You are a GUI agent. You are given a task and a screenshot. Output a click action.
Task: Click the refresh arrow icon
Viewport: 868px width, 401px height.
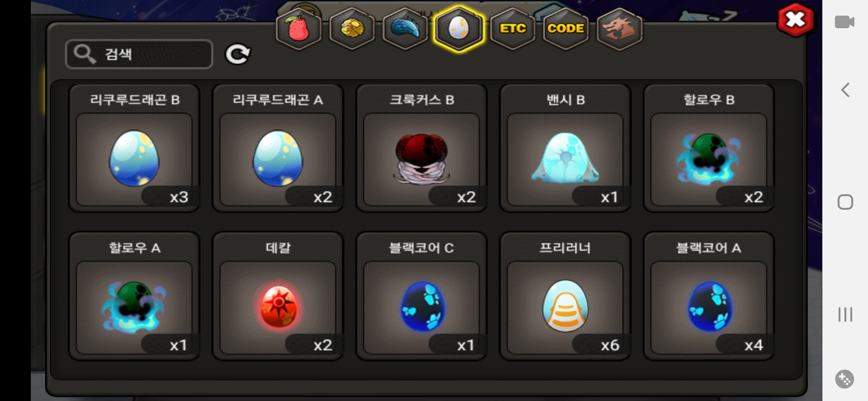[238, 55]
